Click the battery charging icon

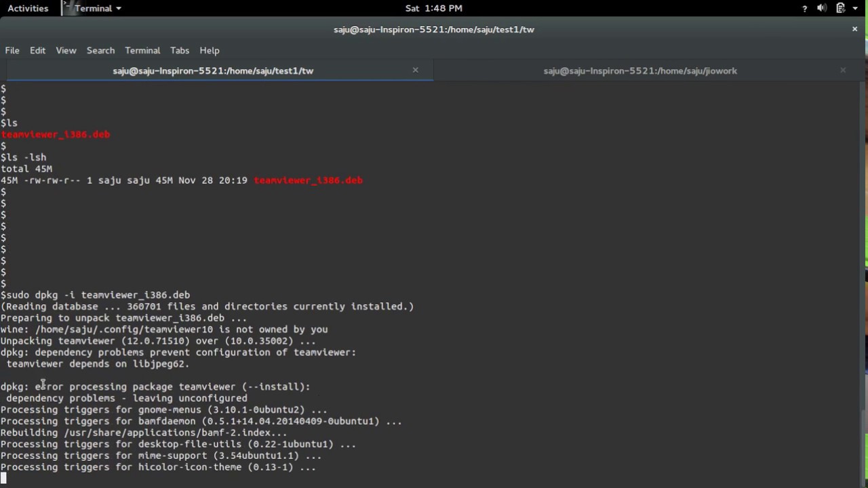840,8
